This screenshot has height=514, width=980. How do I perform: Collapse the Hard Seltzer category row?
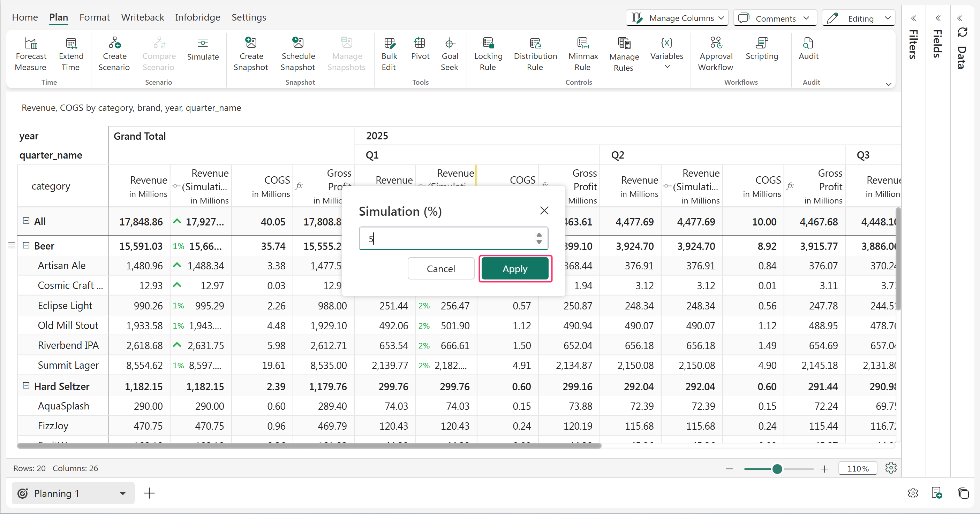click(x=26, y=385)
